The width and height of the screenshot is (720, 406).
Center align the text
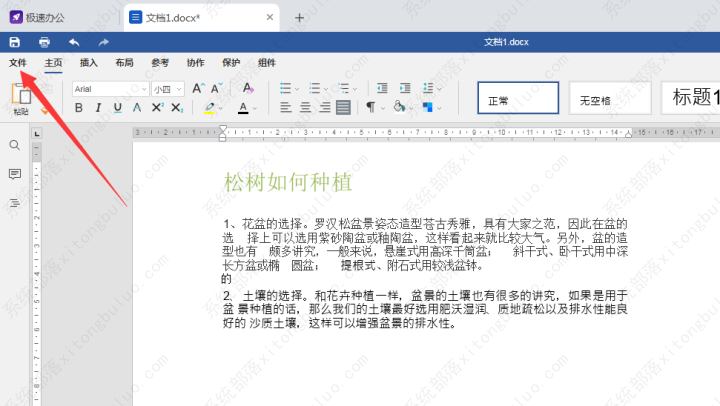[x=305, y=107]
